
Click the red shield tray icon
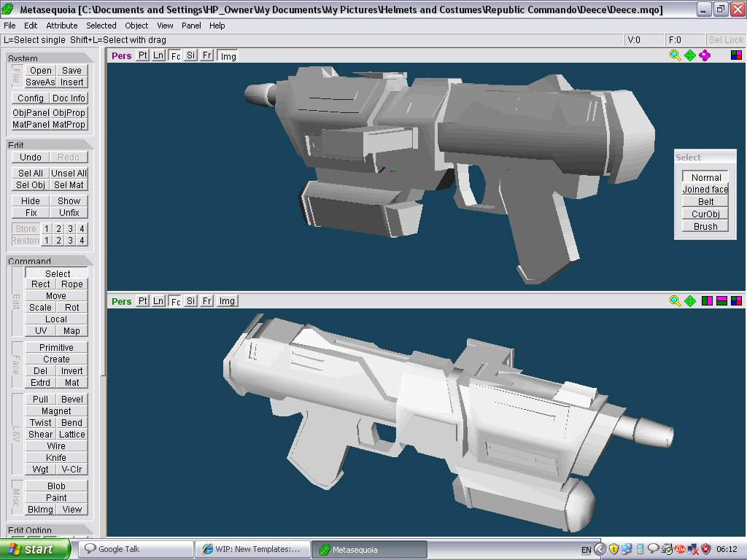click(705, 549)
